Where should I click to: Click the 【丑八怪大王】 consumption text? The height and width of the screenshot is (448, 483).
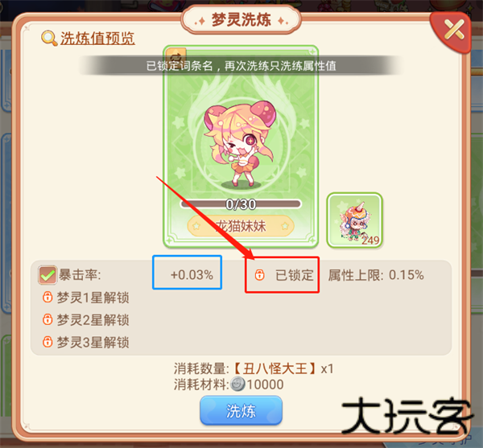[x=275, y=368]
